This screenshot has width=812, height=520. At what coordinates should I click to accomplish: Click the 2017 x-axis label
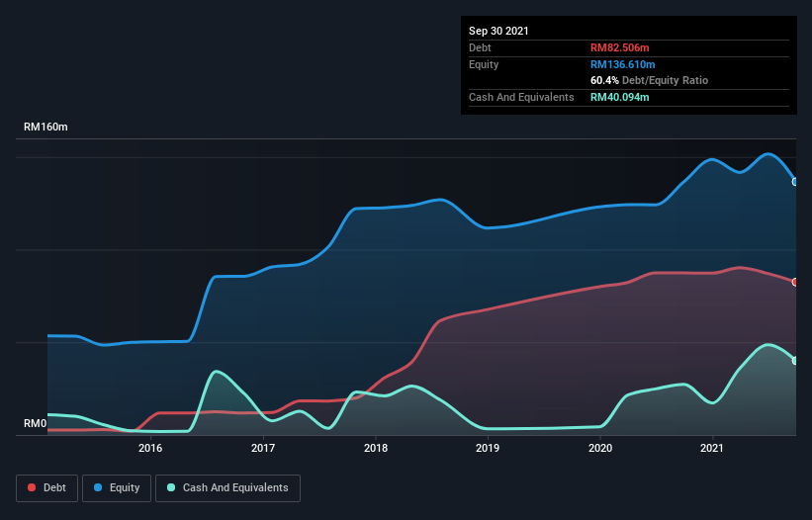point(263,448)
